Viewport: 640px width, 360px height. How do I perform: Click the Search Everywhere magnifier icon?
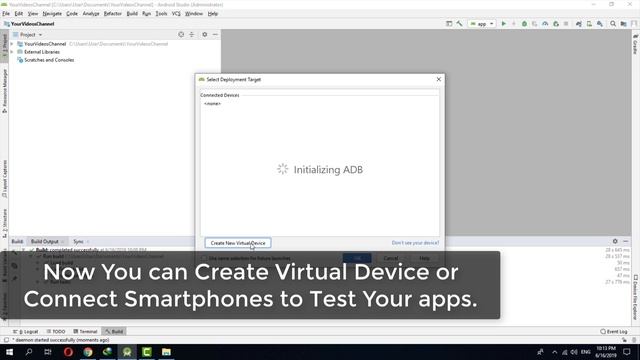(x=613, y=24)
